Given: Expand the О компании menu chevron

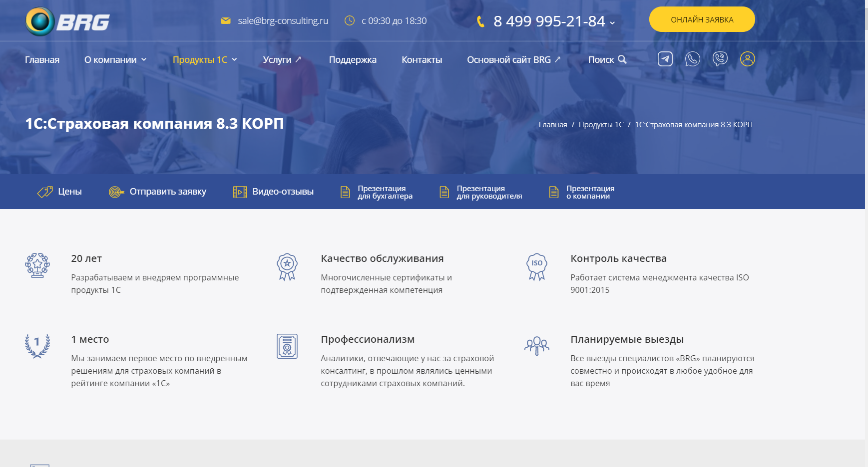Looking at the screenshot, I should point(144,59).
